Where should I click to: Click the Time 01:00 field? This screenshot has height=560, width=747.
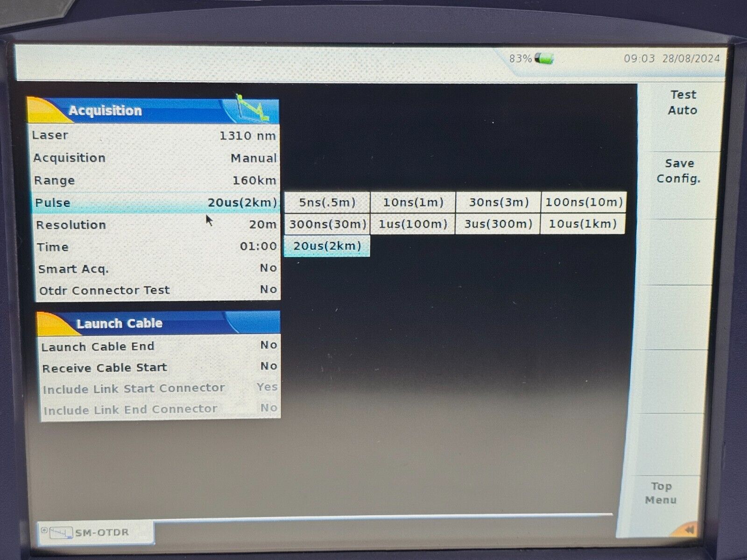click(x=156, y=246)
